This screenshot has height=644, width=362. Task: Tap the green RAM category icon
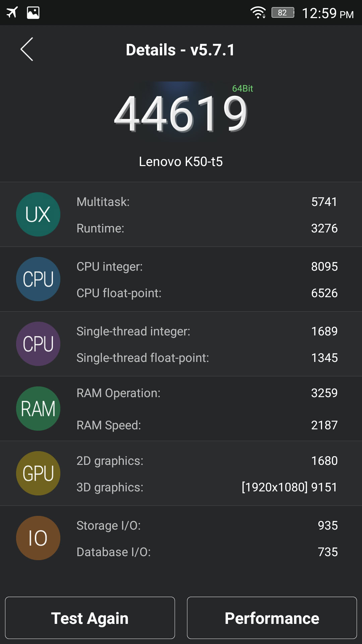click(38, 409)
